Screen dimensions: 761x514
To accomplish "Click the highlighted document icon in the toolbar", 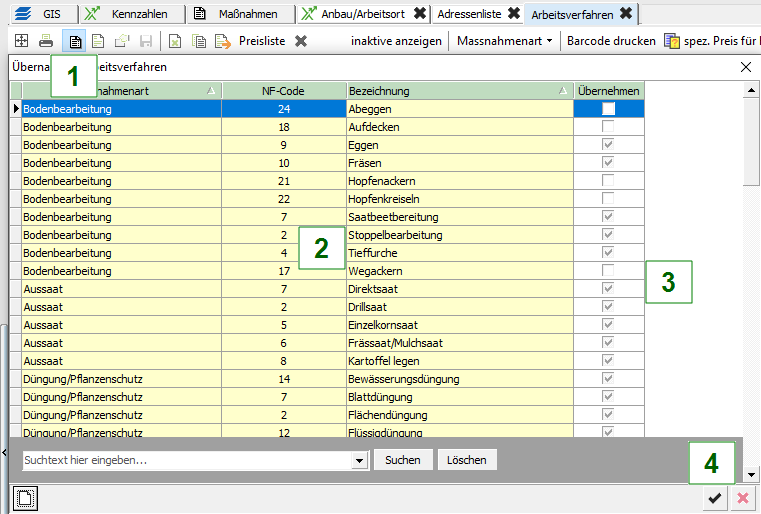I will click(x=74, y=41).
